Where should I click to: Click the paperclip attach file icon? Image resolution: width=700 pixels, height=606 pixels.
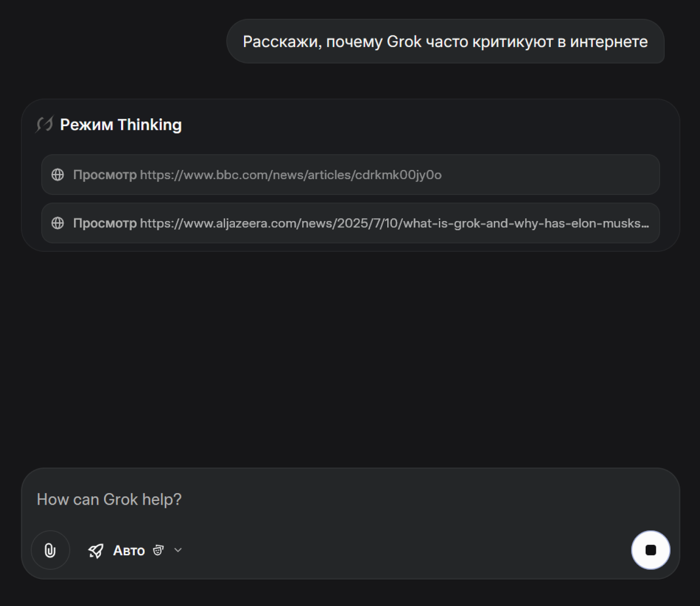[50, 550]
